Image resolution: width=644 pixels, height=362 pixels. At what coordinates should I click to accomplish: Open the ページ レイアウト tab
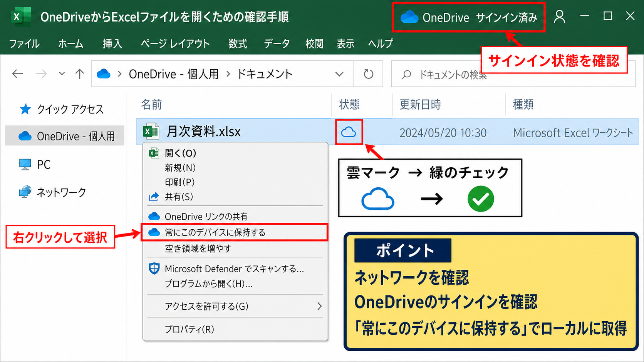[x=175, y=43]
